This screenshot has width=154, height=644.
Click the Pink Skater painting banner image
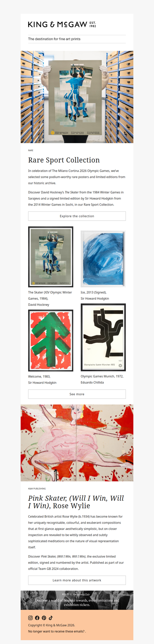click(77, 443)
